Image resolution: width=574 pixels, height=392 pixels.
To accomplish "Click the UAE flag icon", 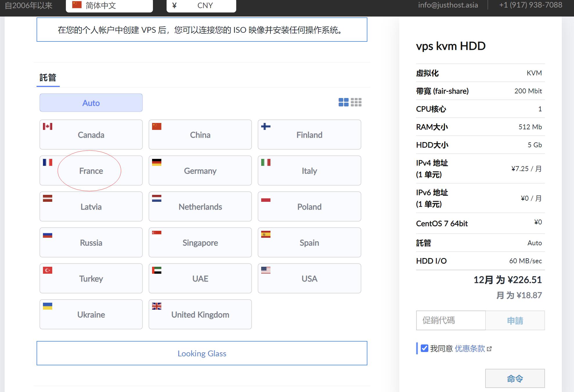I will 157,270.
